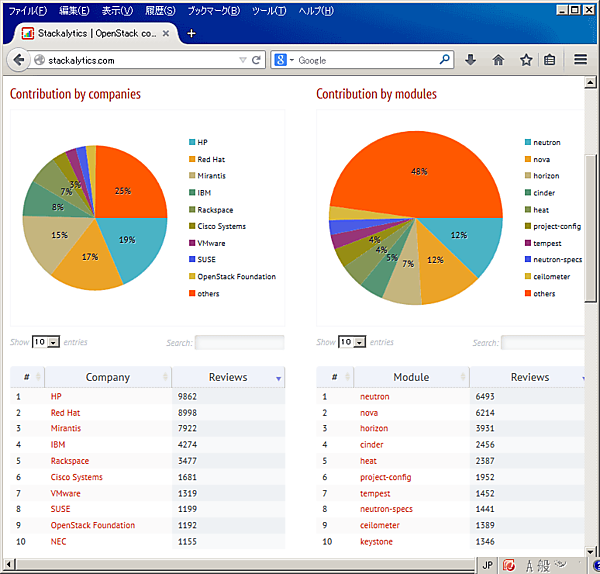The width and height of the screenshot is (600, 574).
Task: Click the tempest legend color swatch
Action: click(528, 243)
